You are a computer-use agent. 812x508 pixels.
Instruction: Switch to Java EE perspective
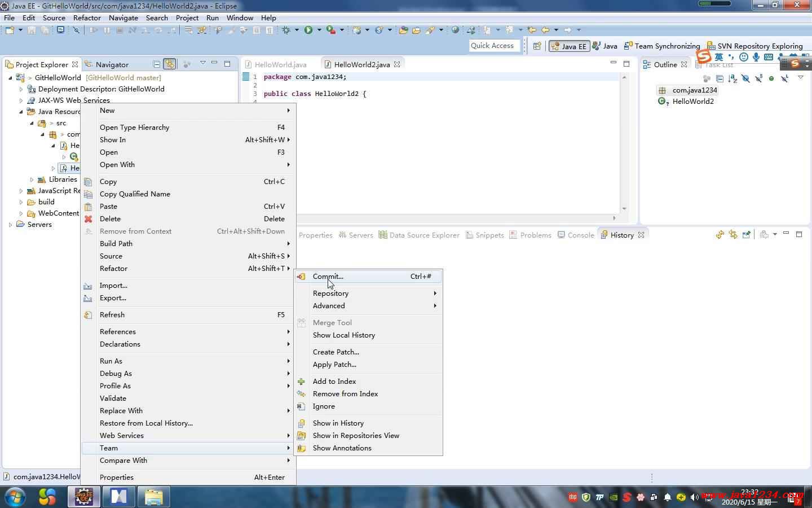(569, 46)
